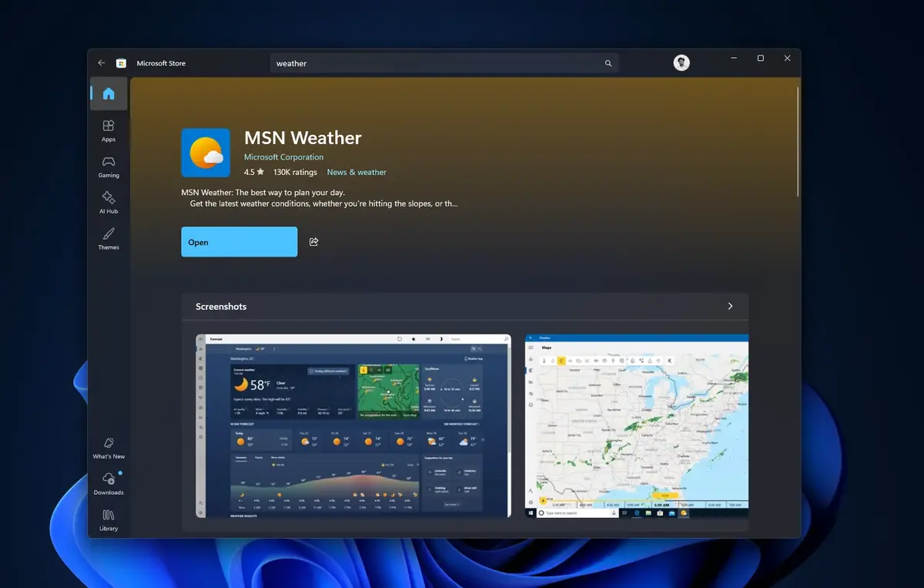The width and height of the screenshot is (924, 588).
Task: Click the MSN Weather title
Action: coord(303,138)
